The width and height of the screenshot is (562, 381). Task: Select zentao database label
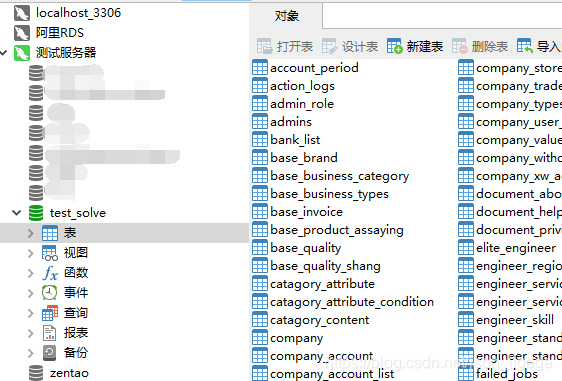(69, 373)
